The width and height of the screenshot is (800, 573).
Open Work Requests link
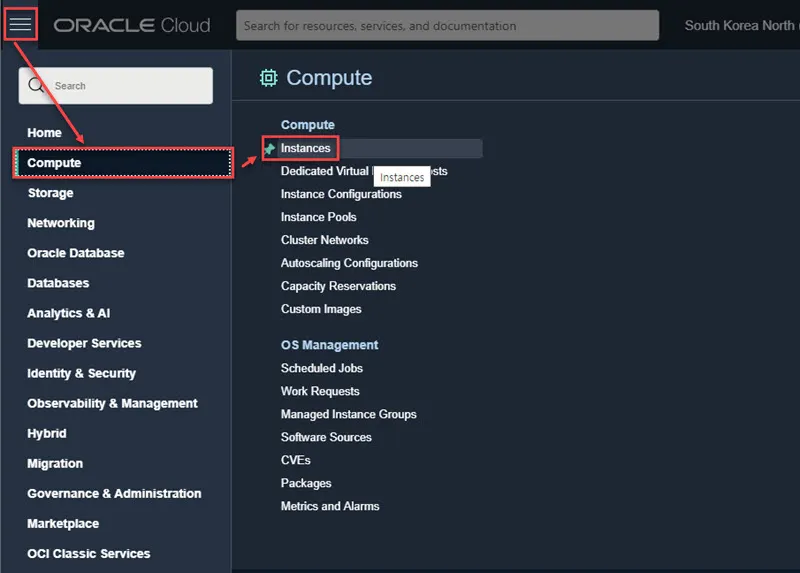[320, 391]
